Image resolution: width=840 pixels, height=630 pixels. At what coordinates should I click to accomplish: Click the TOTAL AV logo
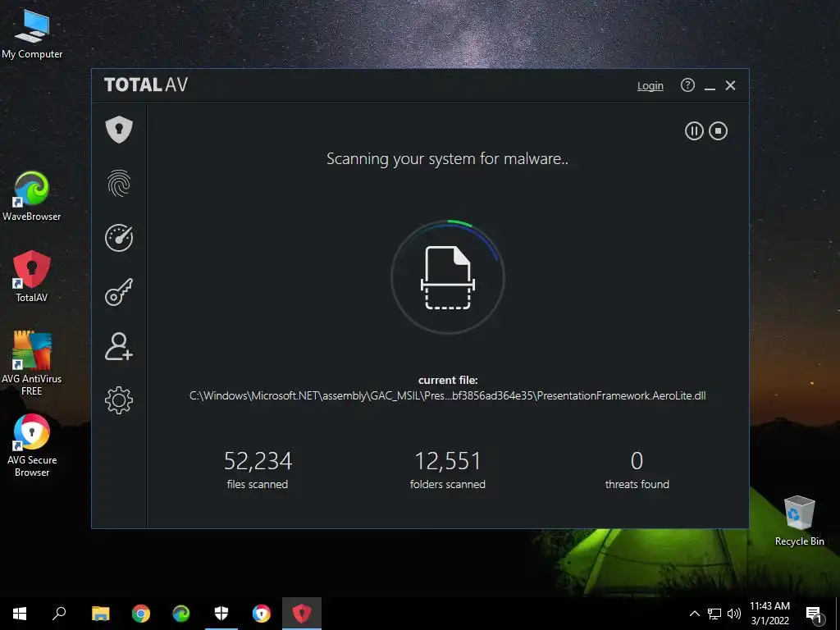tap(146, 84)
